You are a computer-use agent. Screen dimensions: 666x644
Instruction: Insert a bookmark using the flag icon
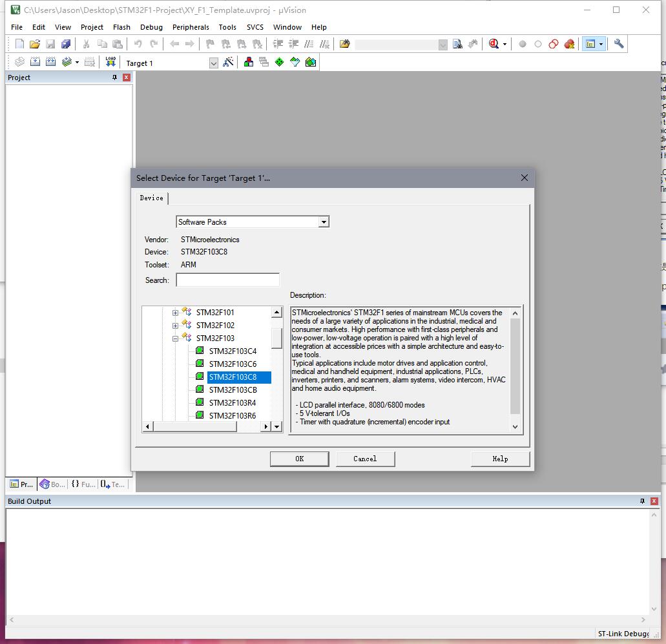[210, 44]
